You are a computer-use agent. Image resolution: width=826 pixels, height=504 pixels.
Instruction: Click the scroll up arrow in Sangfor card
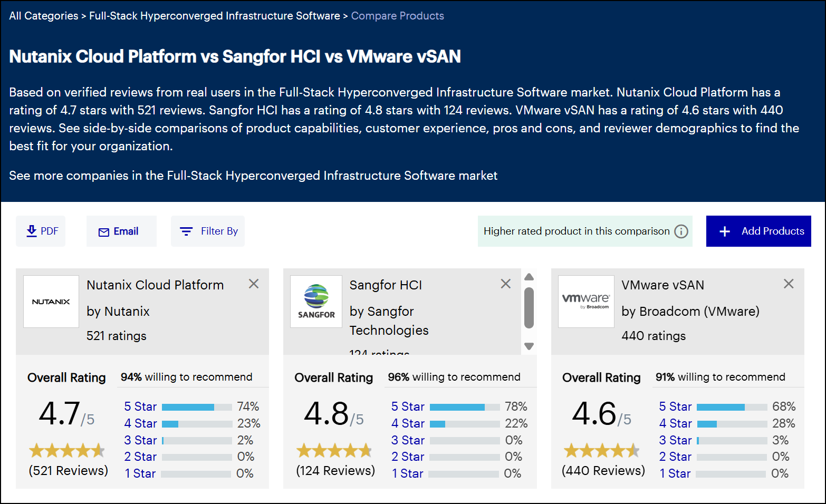coord(529,277)
